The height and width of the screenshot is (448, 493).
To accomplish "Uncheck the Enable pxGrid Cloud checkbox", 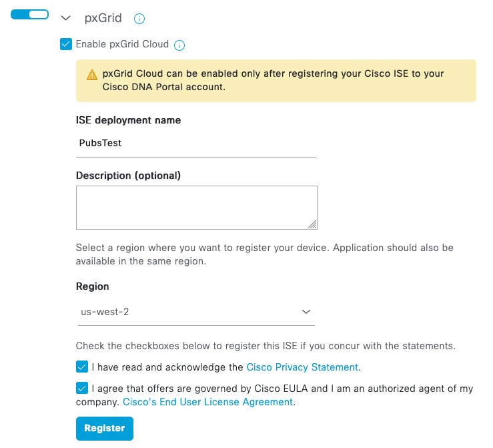I will [x=66, y=44].
